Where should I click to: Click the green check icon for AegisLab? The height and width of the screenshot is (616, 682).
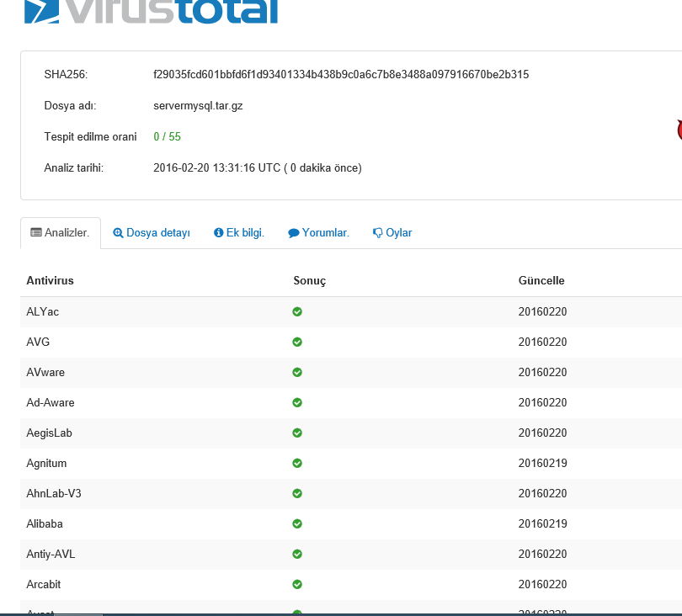point(297,433)
